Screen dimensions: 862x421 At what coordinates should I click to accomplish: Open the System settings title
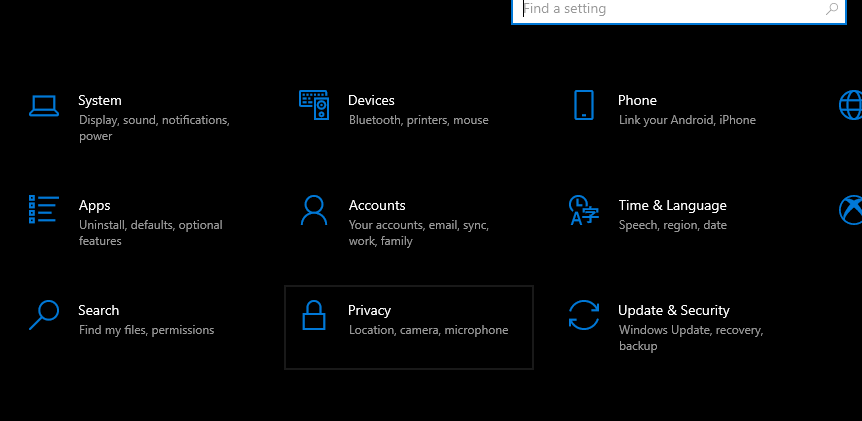point(100,101)
